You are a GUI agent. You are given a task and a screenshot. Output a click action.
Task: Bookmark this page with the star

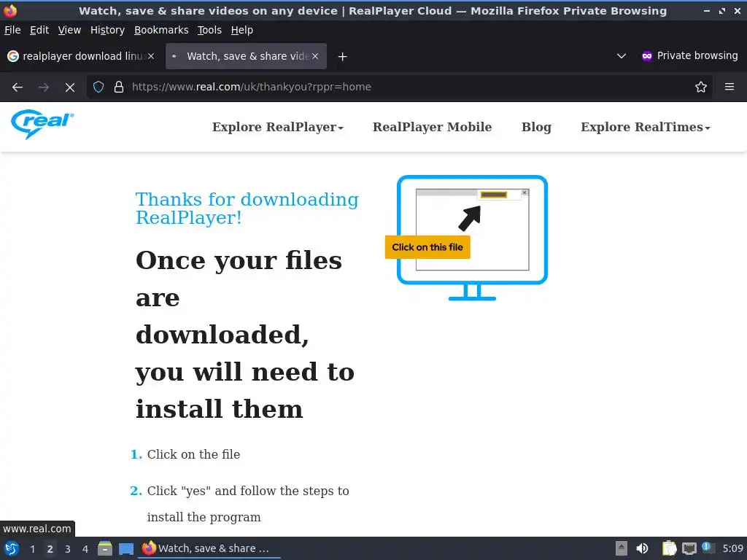(701, 87)
